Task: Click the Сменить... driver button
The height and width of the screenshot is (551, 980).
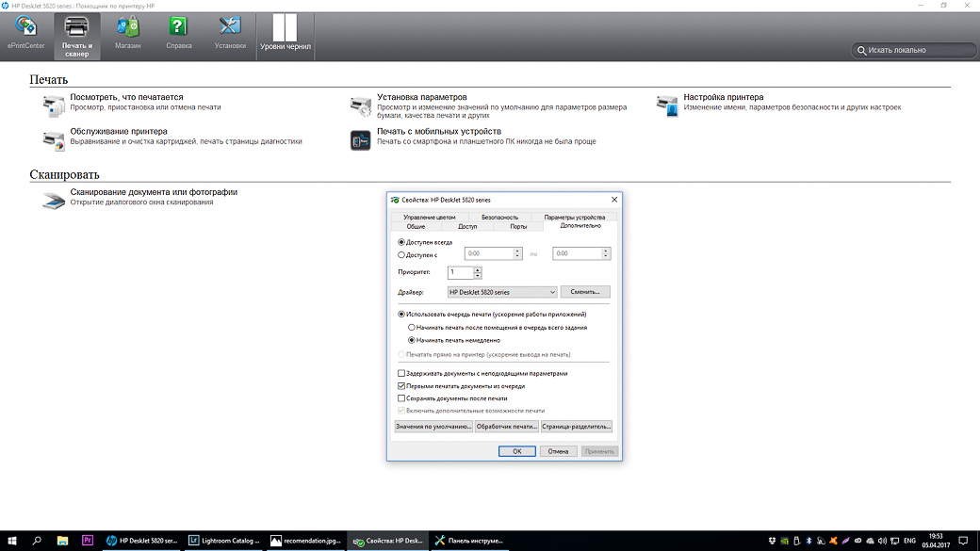Action: coord(585,292)
